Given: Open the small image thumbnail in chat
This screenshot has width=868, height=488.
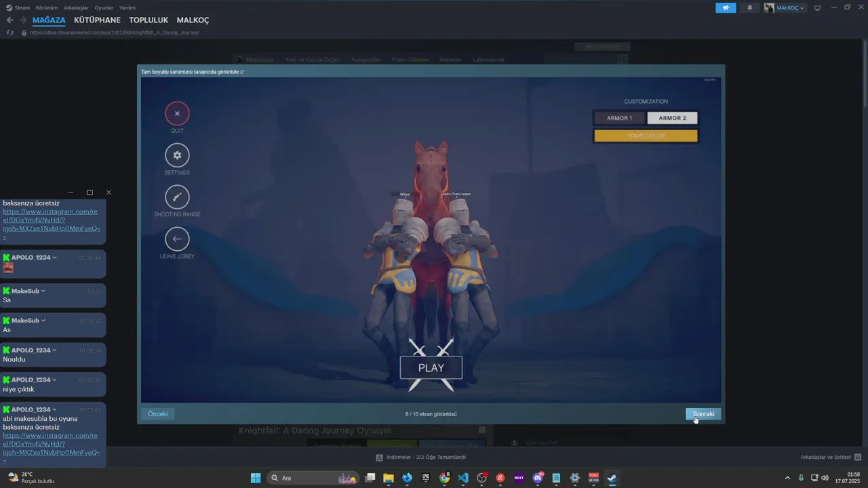Looking at the screenshot, I should pos(8,268).
